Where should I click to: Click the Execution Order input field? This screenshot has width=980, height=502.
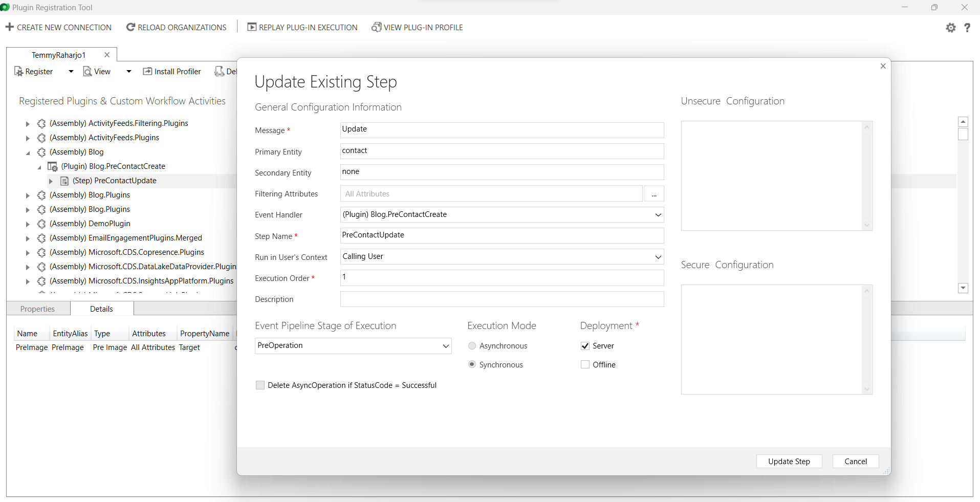click(502, 278)
